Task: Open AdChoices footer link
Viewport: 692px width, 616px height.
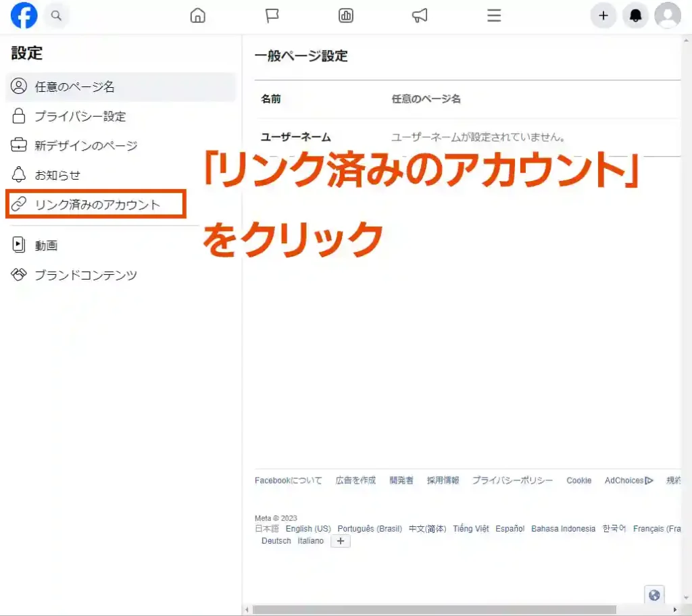Action: pyautogui.click(x=629, y=480)
